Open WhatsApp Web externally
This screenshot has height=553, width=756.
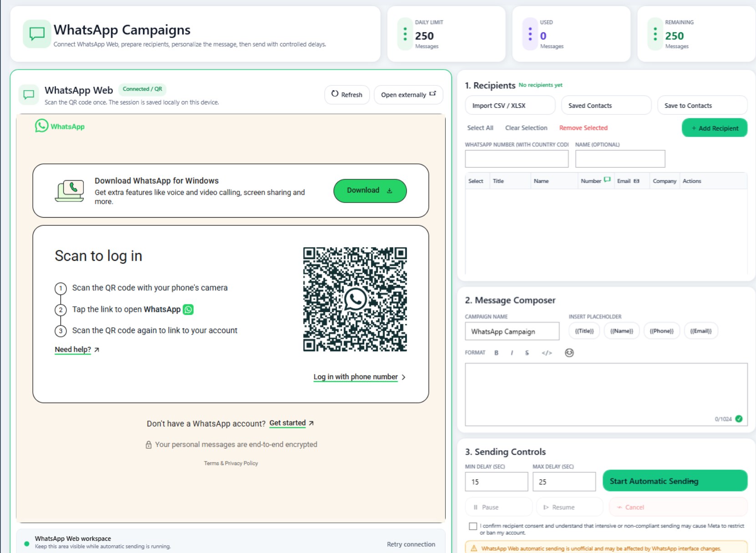pos(408,95)
